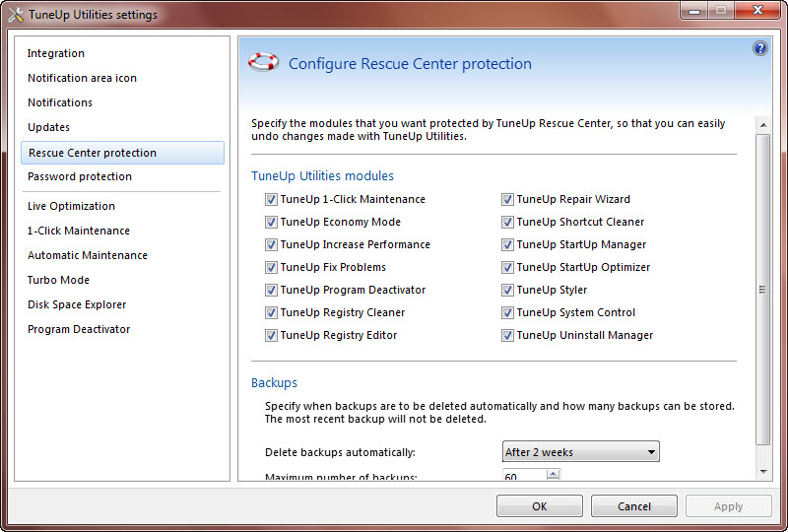
Task: Click the OK button
Action: pos(539,505)
